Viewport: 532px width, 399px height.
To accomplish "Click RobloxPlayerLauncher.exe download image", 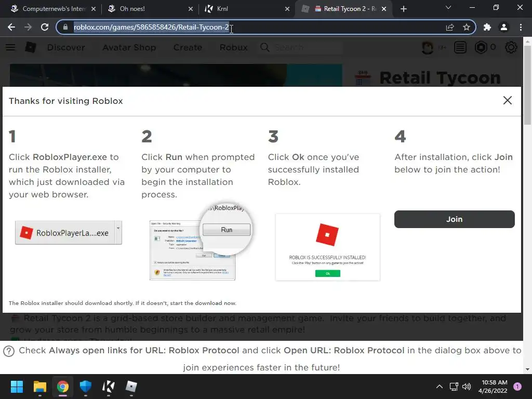I will point(69,233).
